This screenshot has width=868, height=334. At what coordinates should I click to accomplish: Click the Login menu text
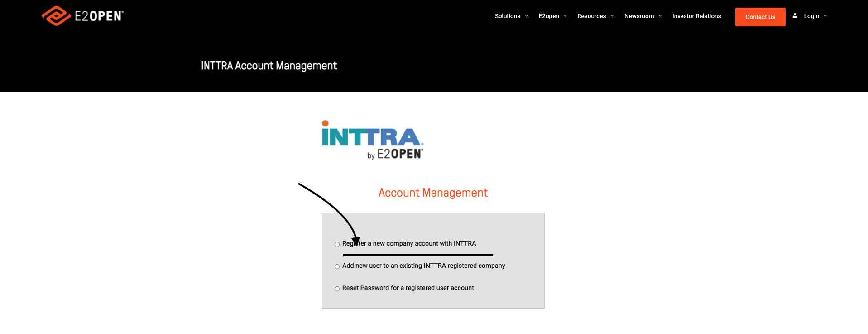click(811, 16)
